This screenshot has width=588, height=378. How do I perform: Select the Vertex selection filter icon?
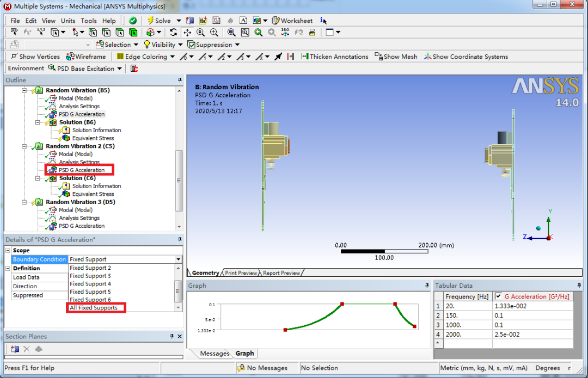[x=93, y=33]
